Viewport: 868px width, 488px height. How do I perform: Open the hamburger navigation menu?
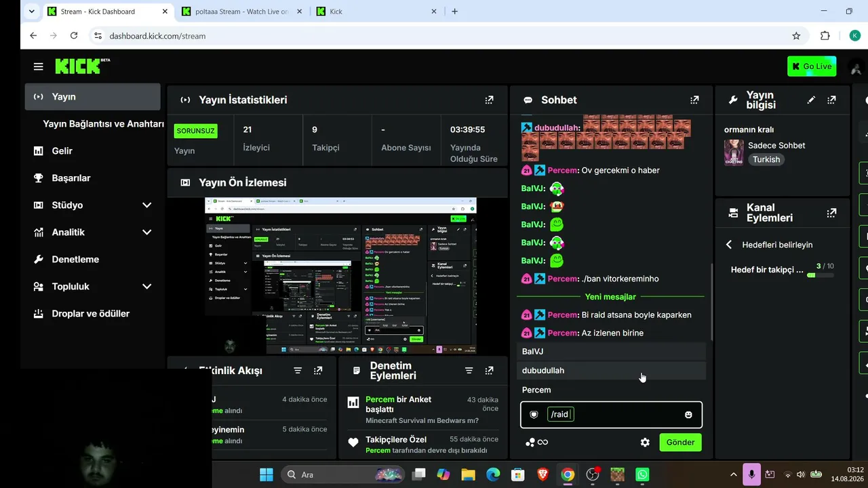38,66
